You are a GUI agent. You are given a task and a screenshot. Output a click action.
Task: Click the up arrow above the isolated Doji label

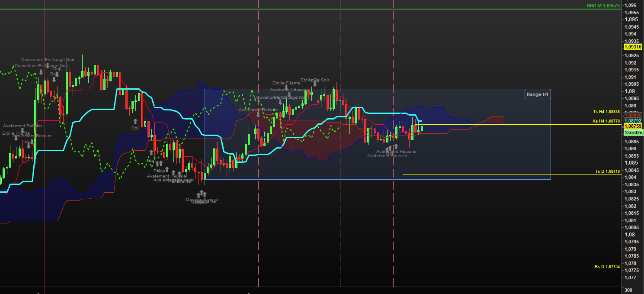coord(135,121)
